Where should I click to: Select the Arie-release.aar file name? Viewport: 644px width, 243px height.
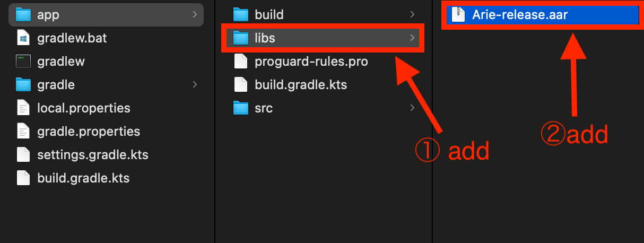(x=520, y=15)
